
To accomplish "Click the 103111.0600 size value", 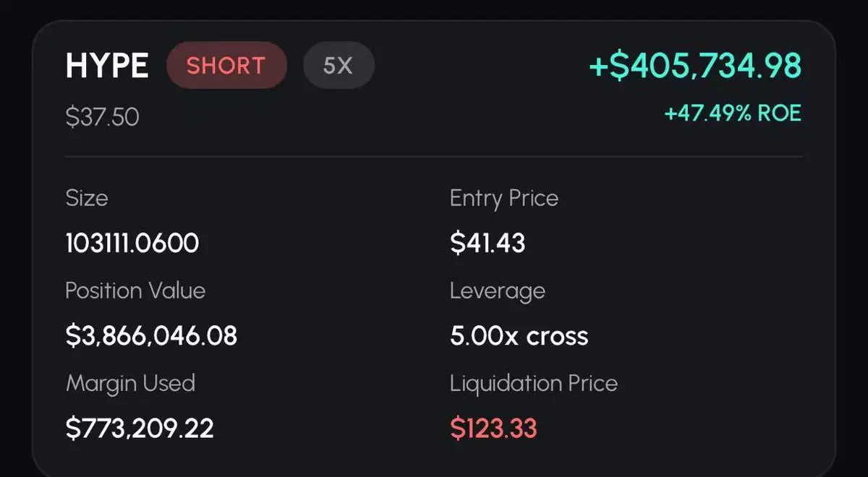I will 132,244.
